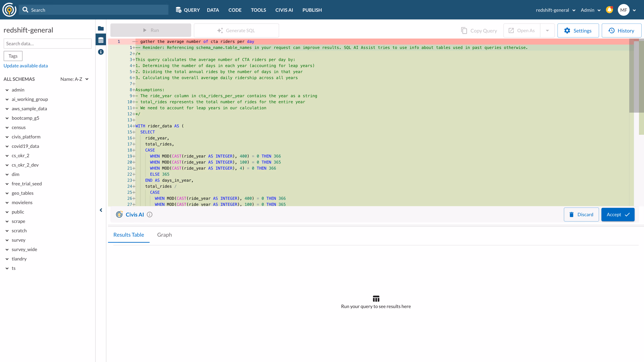Screen dimensions: 644x362
Task: Open the Admin dropdown menu
Action: pyautogui.click(x=591, y=10)
